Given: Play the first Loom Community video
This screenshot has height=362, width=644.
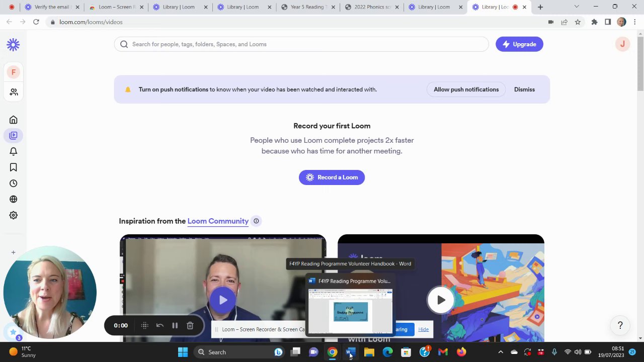Looking at the screenshot, I should pos(223,300).
